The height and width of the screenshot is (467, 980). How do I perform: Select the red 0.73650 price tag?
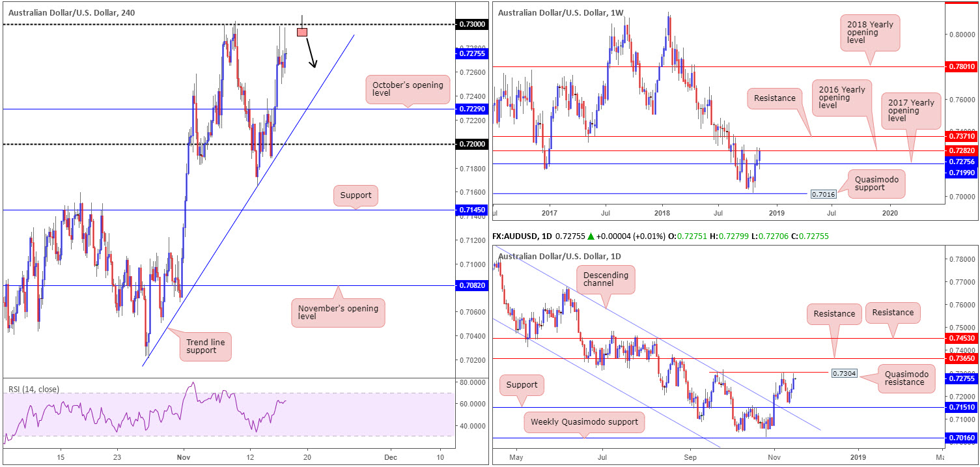[962, 358]
